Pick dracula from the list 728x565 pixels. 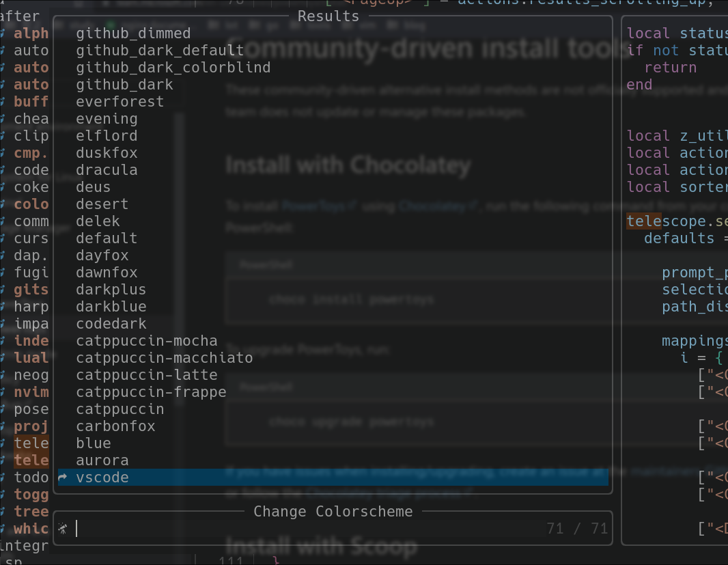107,169
